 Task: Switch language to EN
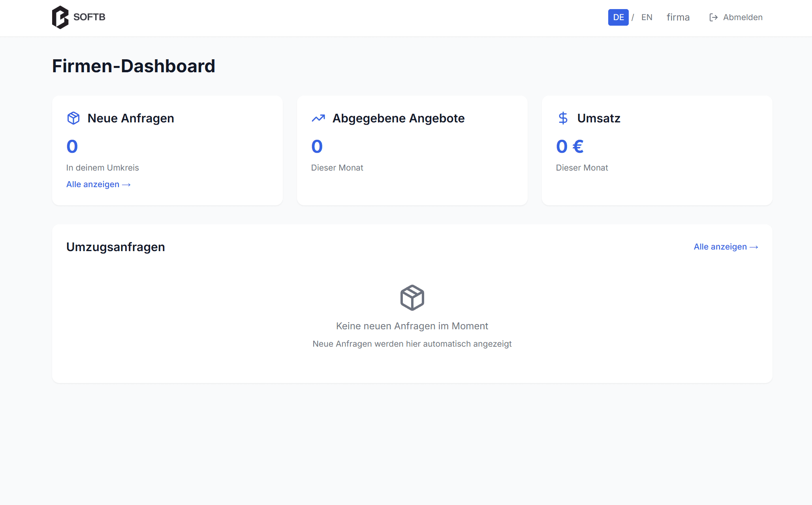(647, 17)
